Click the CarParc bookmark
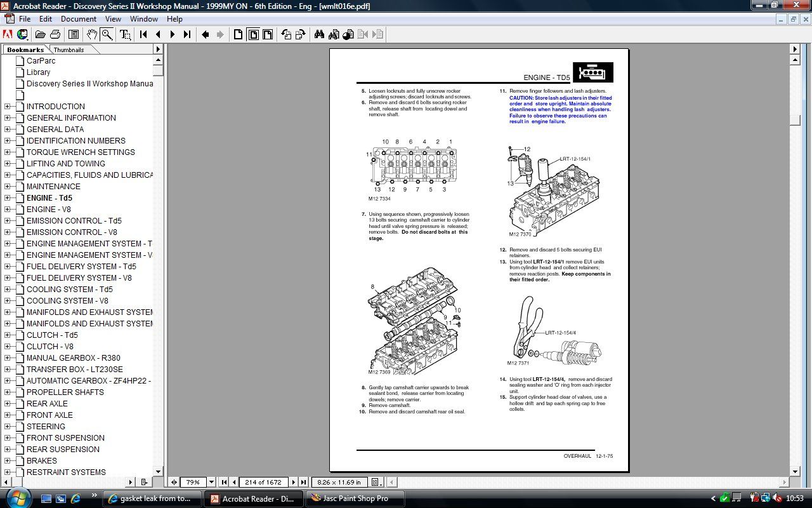Viewport: 812px width, 508px height. (x=41, y=61)
